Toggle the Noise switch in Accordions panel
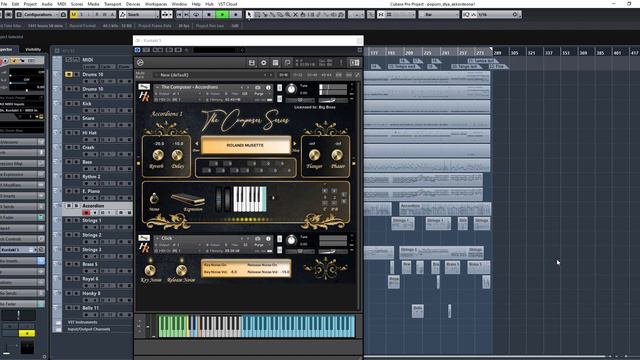Viewport: 640px width, 360px height. coord(154,198)
